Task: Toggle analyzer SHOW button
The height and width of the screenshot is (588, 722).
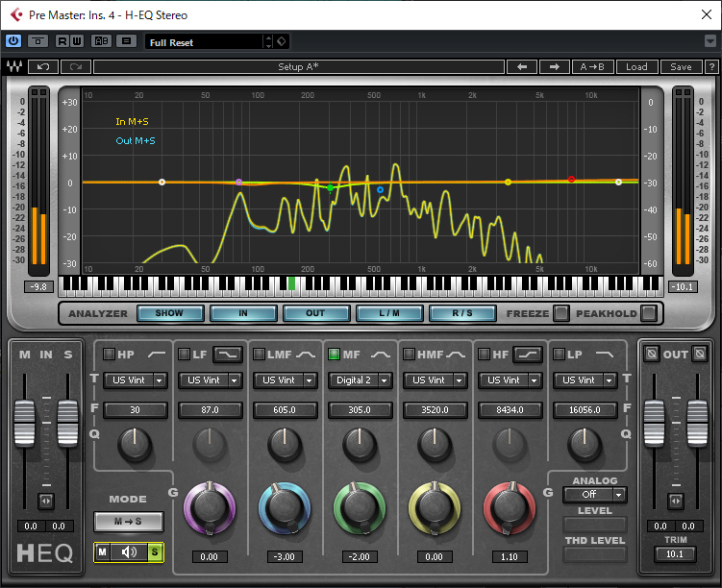Action: coord(170,313)
